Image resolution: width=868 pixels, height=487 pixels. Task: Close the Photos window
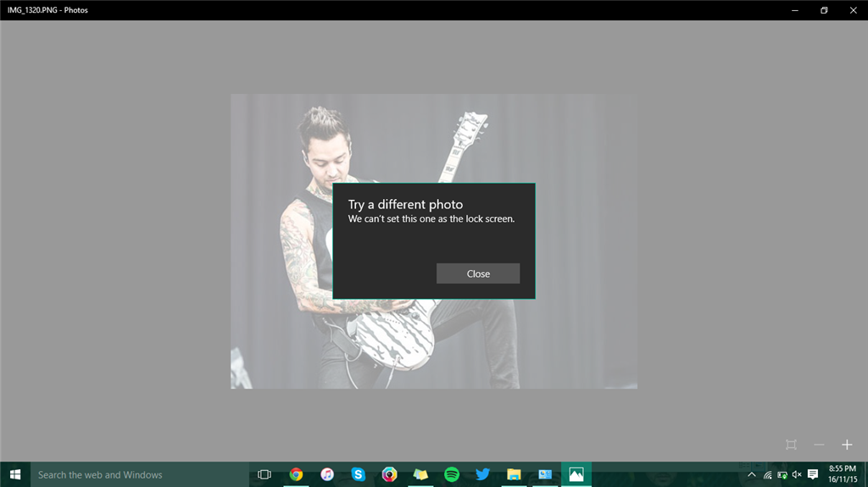tap(853, 10)
